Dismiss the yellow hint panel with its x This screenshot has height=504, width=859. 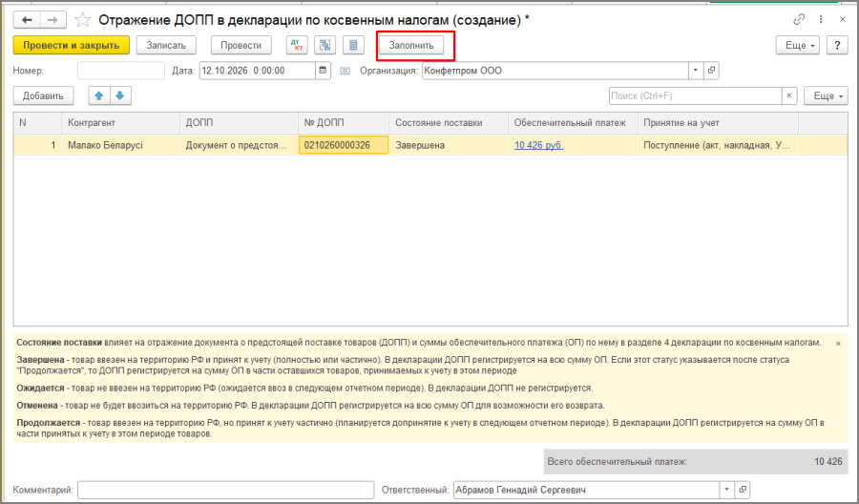pos(838,344)
